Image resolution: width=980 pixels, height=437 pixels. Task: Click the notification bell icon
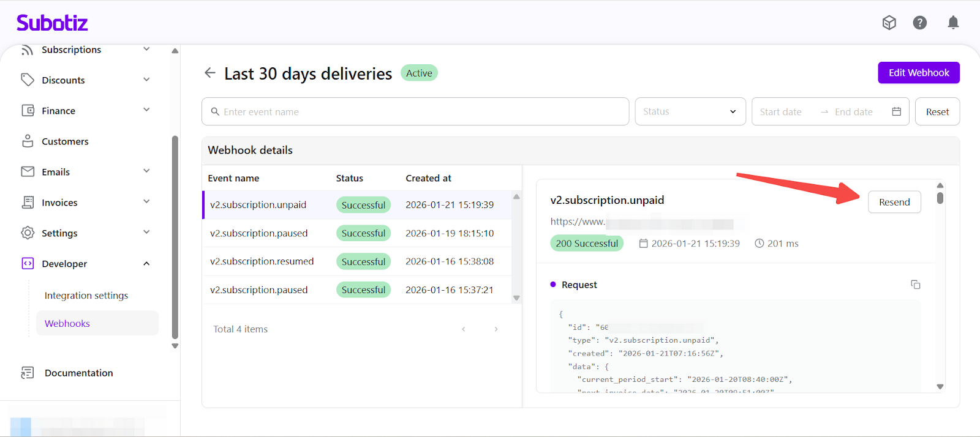[952, 23]
